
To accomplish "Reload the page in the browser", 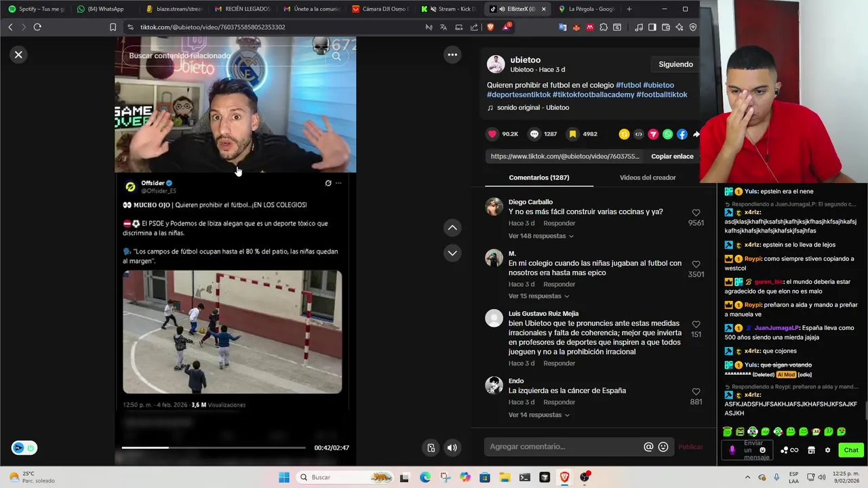I will pyautogui.click(x=37, y=27).
